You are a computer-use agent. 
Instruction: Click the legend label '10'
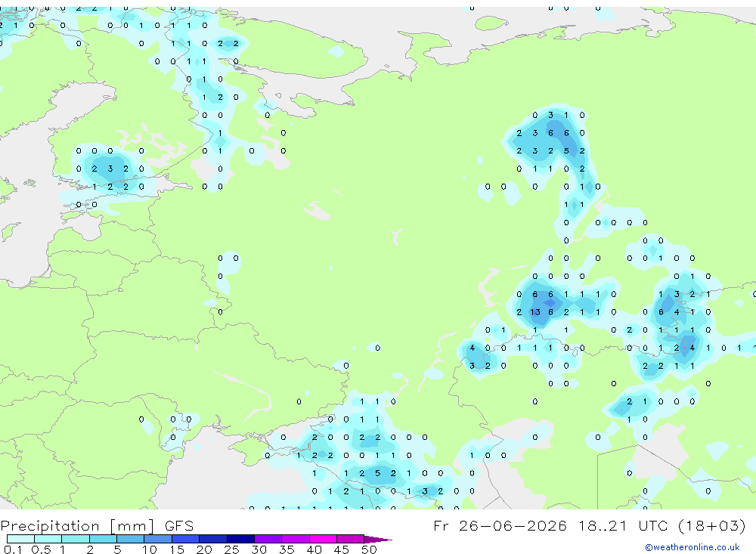(x=150, y=549)
